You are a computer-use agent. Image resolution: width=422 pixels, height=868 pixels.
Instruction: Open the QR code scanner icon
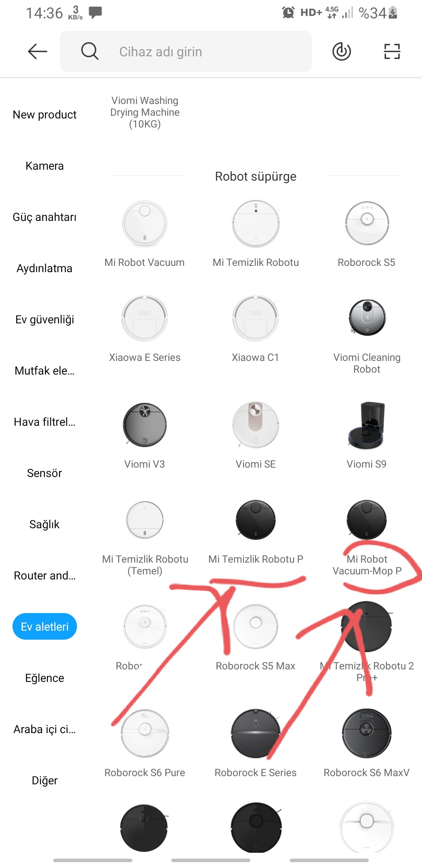point(392,51)
